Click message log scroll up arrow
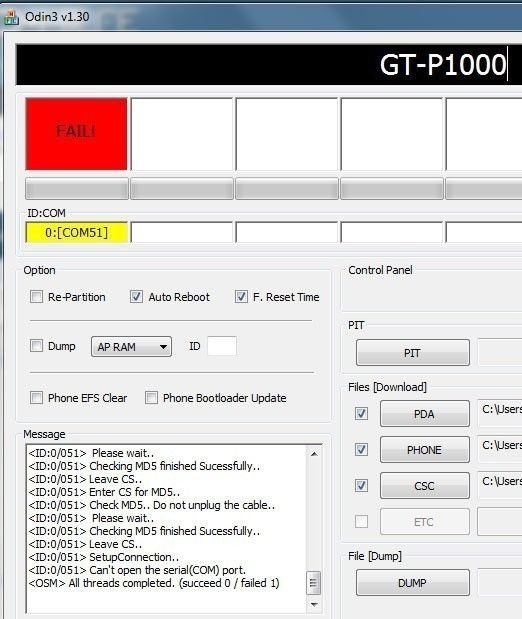The height and width of the screenshot is (619, 522). 314,454
